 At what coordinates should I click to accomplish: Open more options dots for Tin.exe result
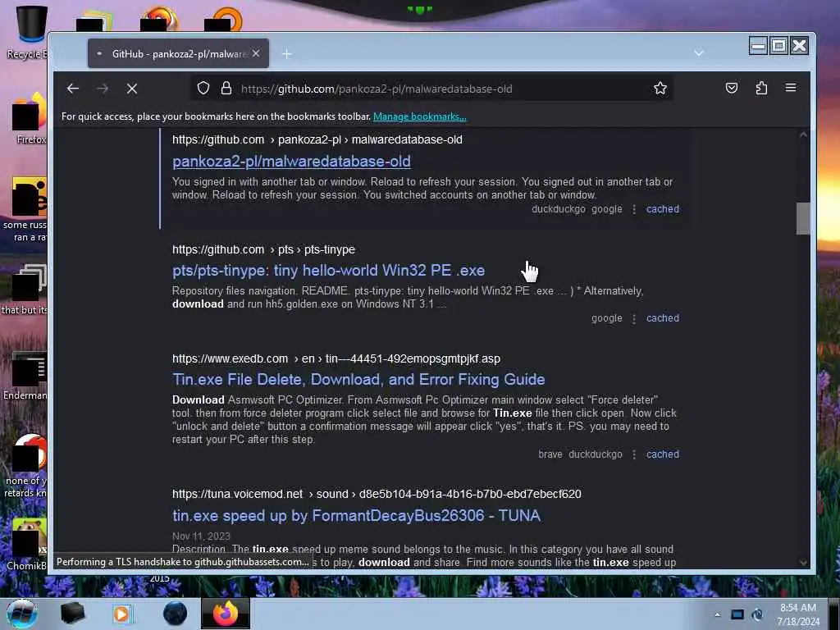pos(634,454)
